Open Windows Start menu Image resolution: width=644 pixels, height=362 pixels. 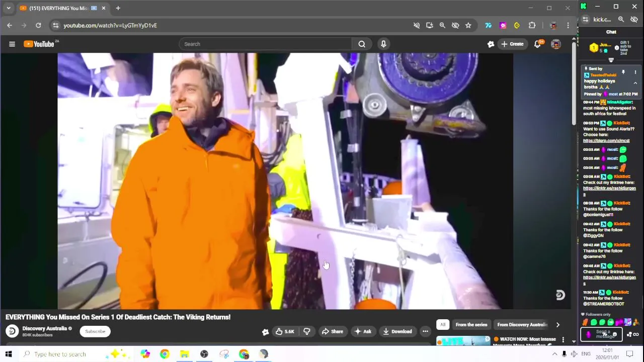(x=9, y=354)
